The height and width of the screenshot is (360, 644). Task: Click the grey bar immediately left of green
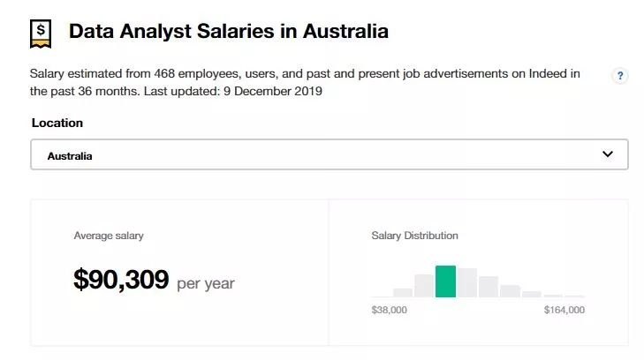tap(424, 286)
